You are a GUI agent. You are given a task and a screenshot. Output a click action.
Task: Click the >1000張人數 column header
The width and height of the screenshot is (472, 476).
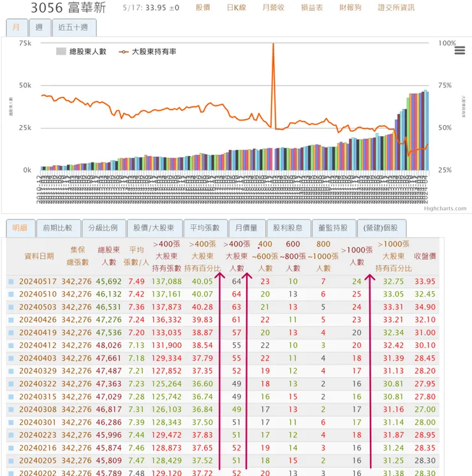[x=357, y=256]
